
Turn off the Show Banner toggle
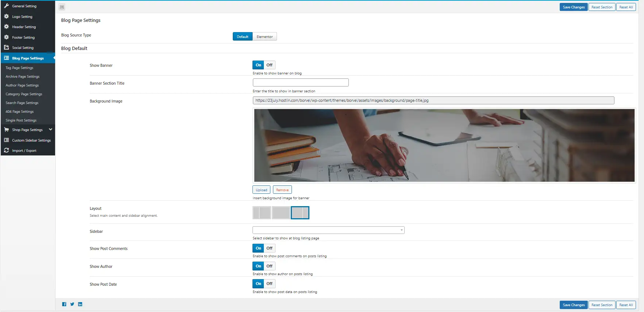click(x=269, y=65)
